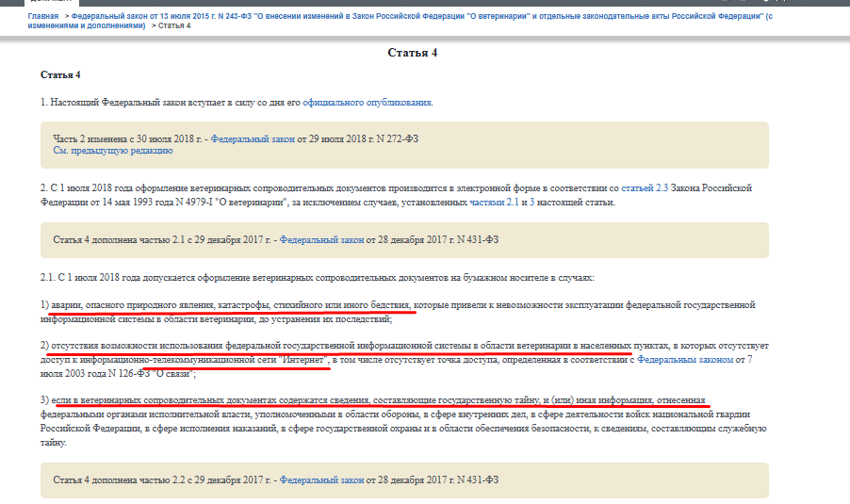Click the text от 28 декабря 2017 г. N 431-ФЗ in the 2.1 note
The width and height of the screenshot is (850, 504).
click(432, 239)
